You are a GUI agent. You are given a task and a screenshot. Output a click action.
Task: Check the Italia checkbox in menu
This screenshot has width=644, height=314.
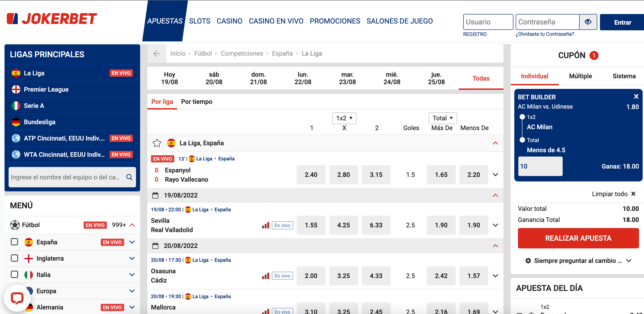click(x=14, y=274)
